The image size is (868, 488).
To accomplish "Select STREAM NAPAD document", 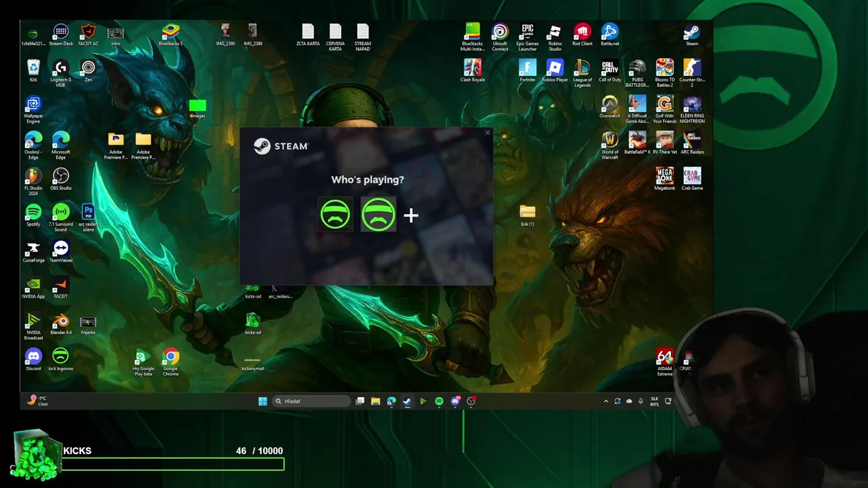I will pos(363,38).
